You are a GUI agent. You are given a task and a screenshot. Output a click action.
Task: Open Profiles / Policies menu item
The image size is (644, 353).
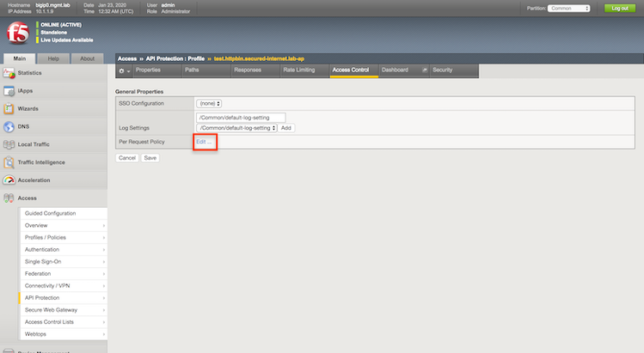(x=64, y=238)
